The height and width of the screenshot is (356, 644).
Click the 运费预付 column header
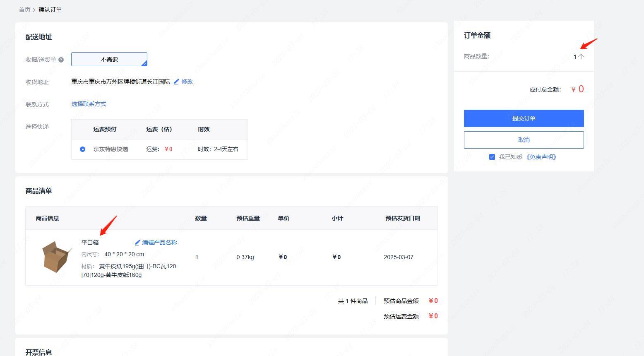(105, 129)
